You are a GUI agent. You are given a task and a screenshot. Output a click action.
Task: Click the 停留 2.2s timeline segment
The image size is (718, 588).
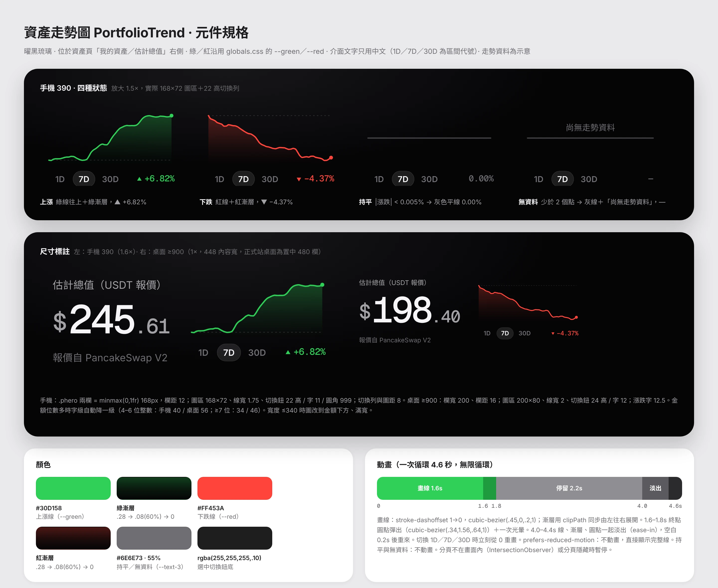click(x=569, y=488)
